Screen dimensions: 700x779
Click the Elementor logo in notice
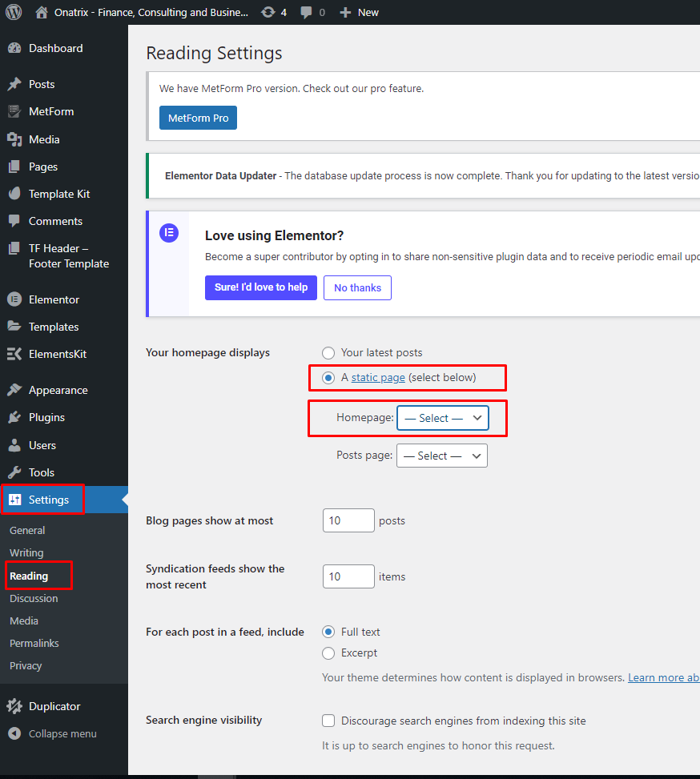pyautogui.click(x=169, y=232)
